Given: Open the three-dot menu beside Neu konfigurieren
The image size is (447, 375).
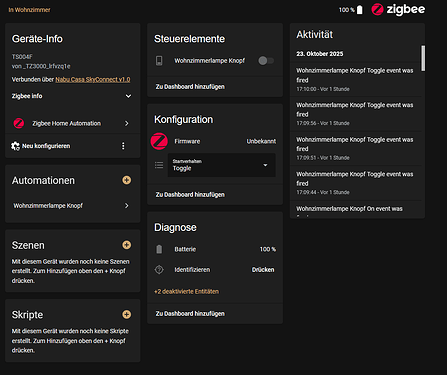Looking at the screenshot, I should (123, 146).
